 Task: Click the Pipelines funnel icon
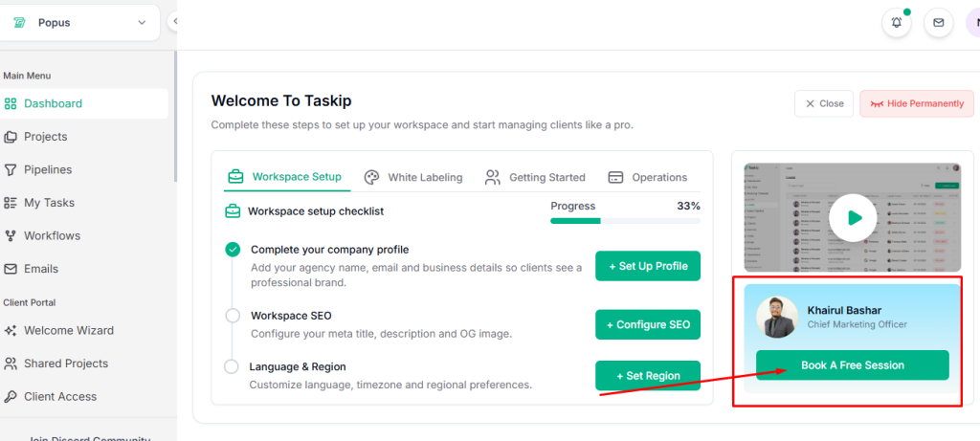[11, 169]
